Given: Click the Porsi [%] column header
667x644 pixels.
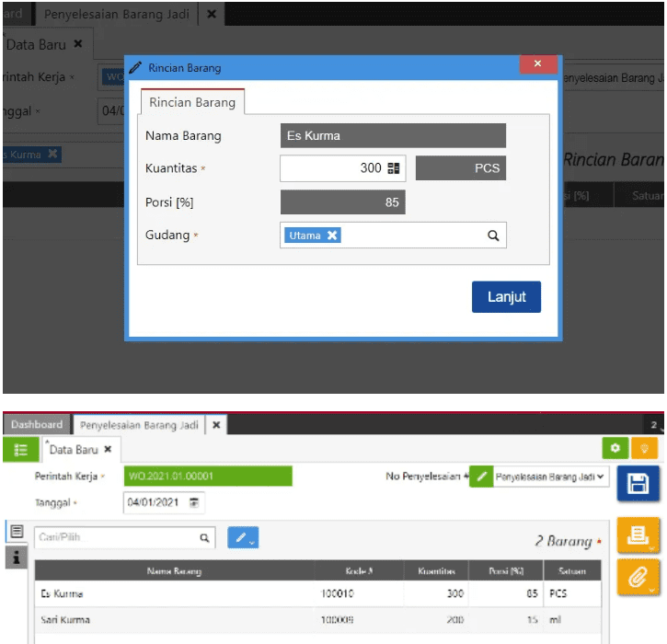Looking at the screenshot, I should pyautogui.click(x=506, y=570).
